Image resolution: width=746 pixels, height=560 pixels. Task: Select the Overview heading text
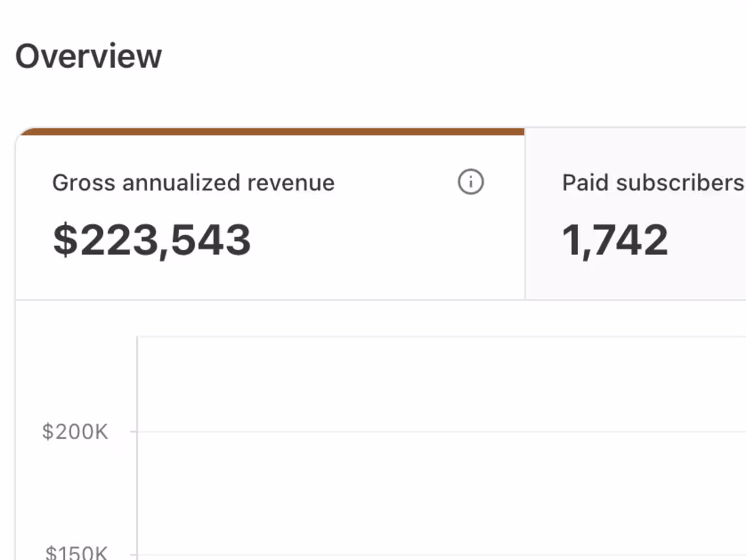tap(88, 56)
